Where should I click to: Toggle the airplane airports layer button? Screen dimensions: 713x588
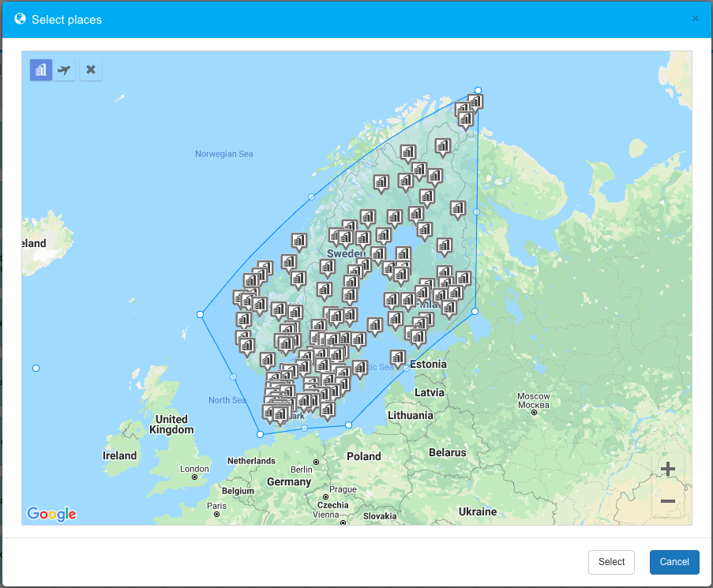[x=65, y=70]
